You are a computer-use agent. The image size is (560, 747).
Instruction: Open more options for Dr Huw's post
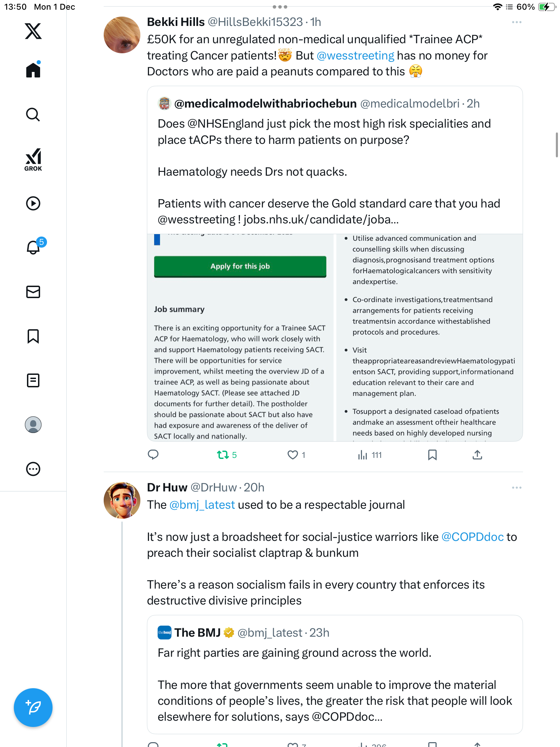pos(516,488)
